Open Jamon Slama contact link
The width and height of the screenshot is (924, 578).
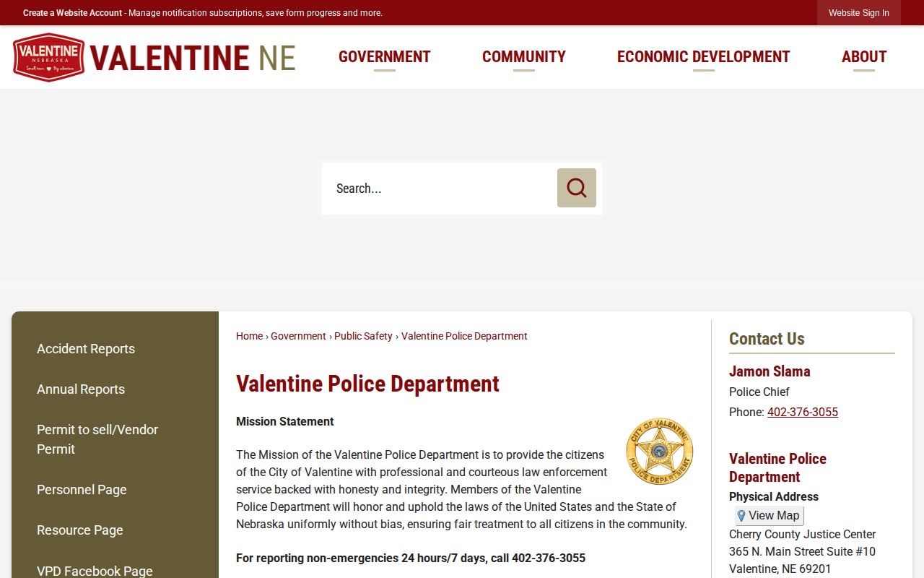[x=770, y=371]
